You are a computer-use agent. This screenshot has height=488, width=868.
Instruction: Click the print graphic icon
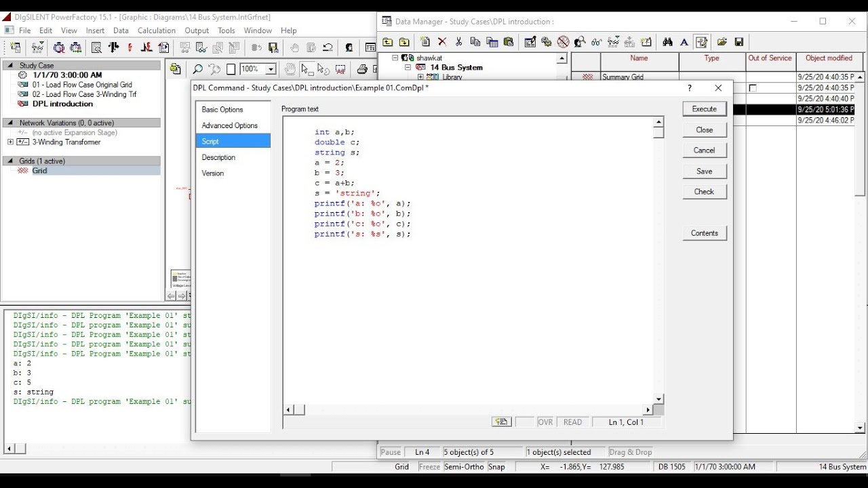click(x=362, y=69)
